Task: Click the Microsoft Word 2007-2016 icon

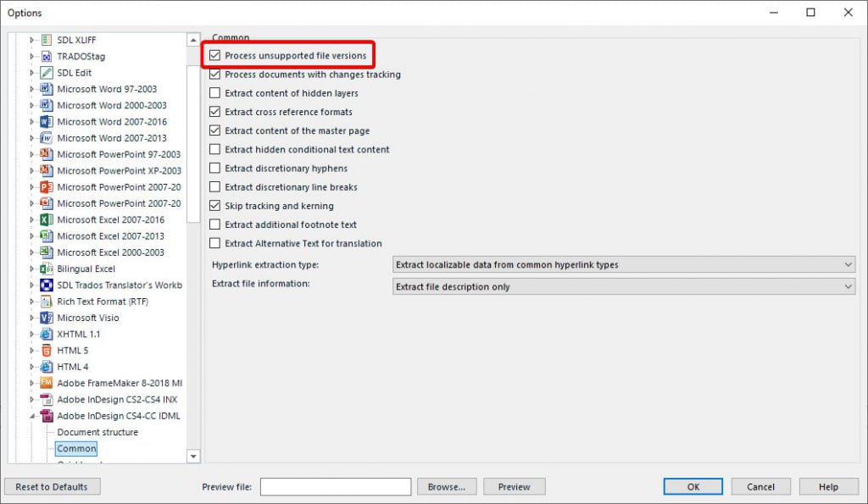Action: click(x=45, y=121)
